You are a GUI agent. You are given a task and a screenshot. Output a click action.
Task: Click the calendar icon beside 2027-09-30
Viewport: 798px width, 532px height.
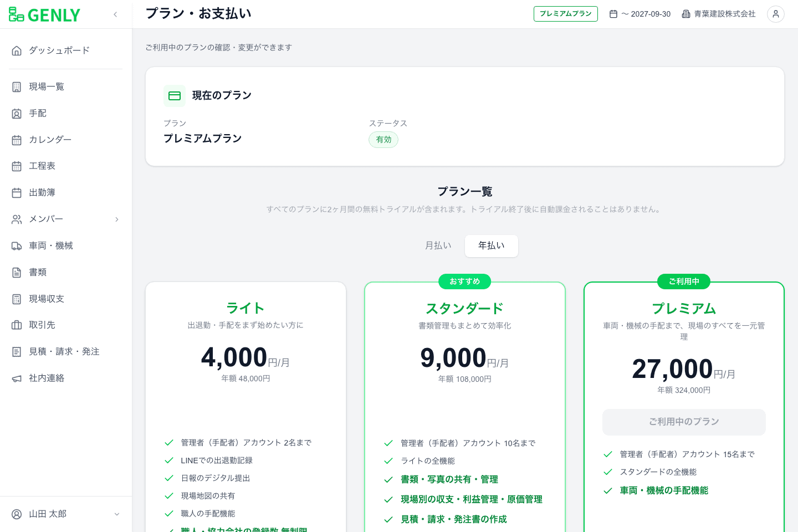(x=613, y=14)
